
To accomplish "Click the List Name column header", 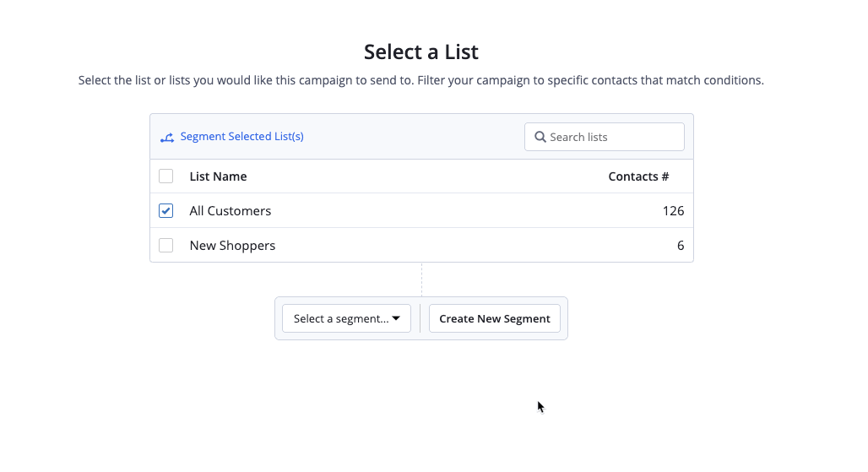I will [x=218, y=176].
